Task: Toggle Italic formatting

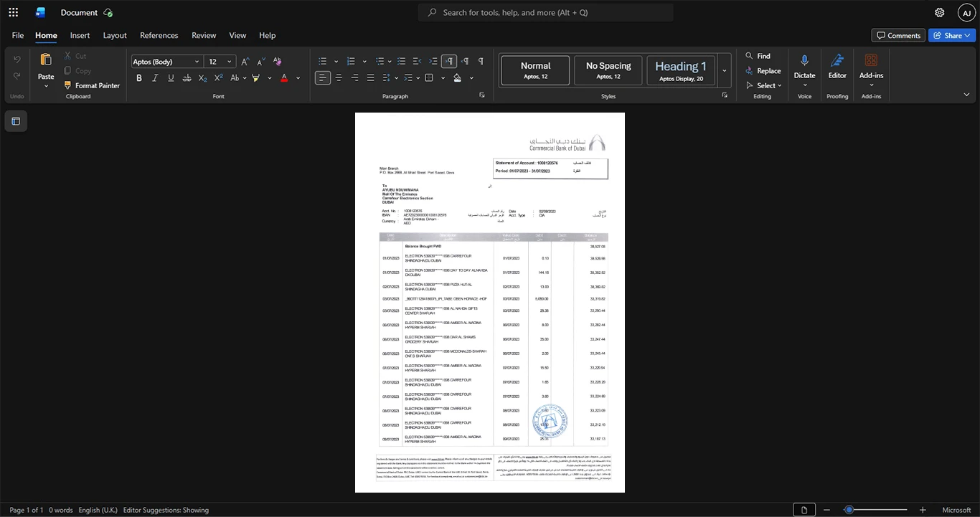Action: click(x=155, y=77)
